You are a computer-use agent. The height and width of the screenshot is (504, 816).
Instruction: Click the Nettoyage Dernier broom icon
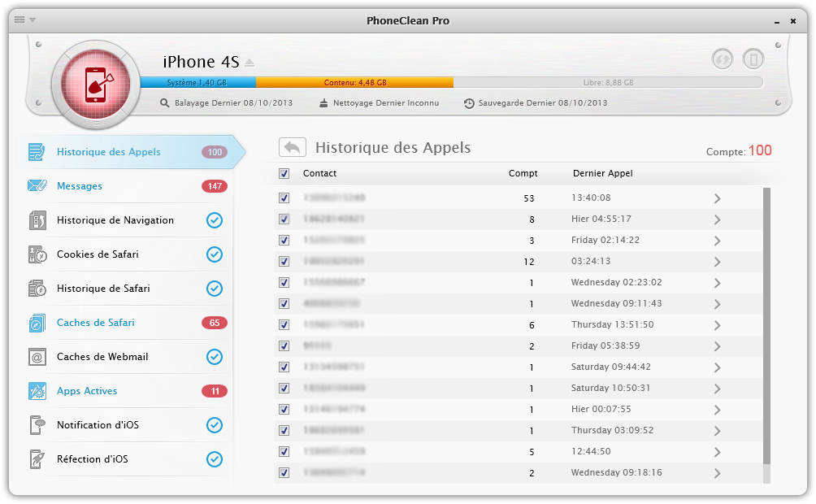[x=323, y=103]
